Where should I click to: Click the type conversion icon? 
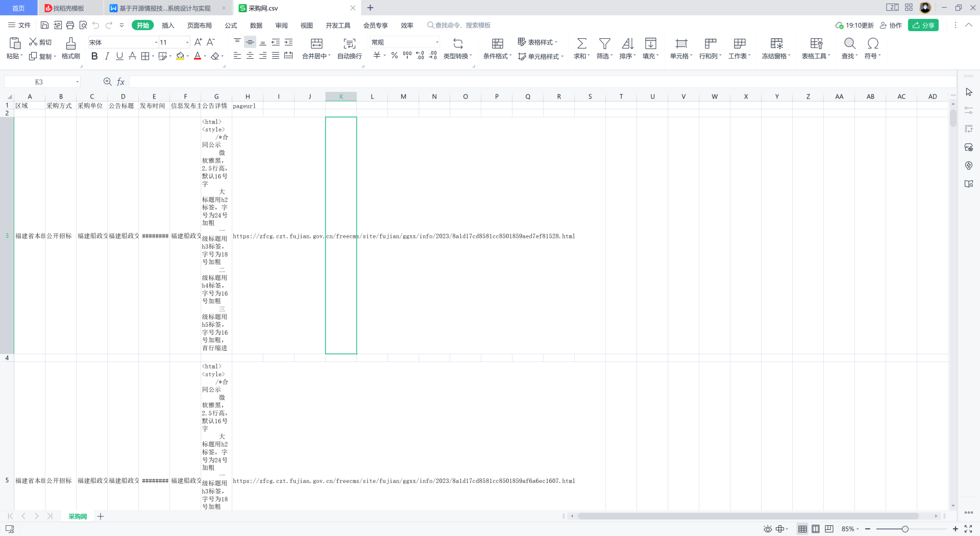pyautogui.click(x=458, y=43)
